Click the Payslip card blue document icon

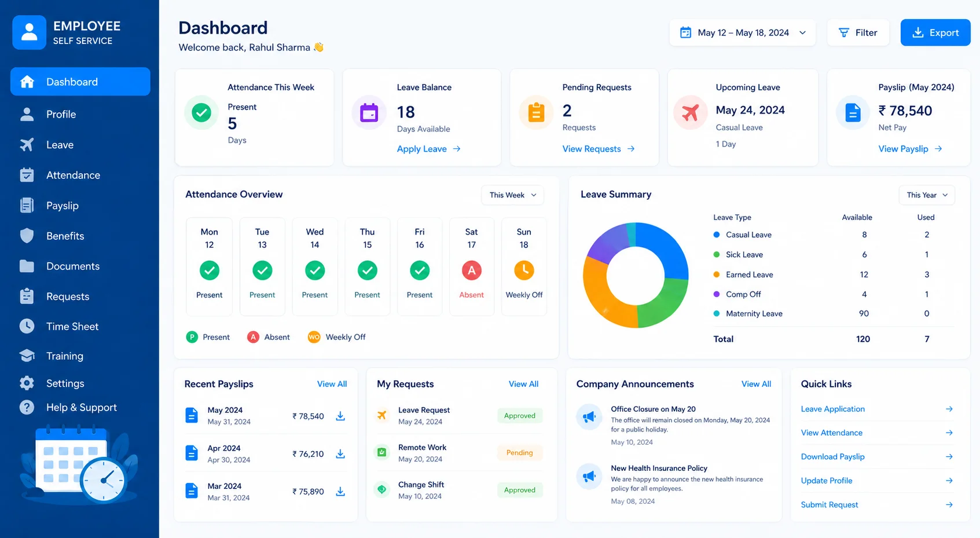853,112
